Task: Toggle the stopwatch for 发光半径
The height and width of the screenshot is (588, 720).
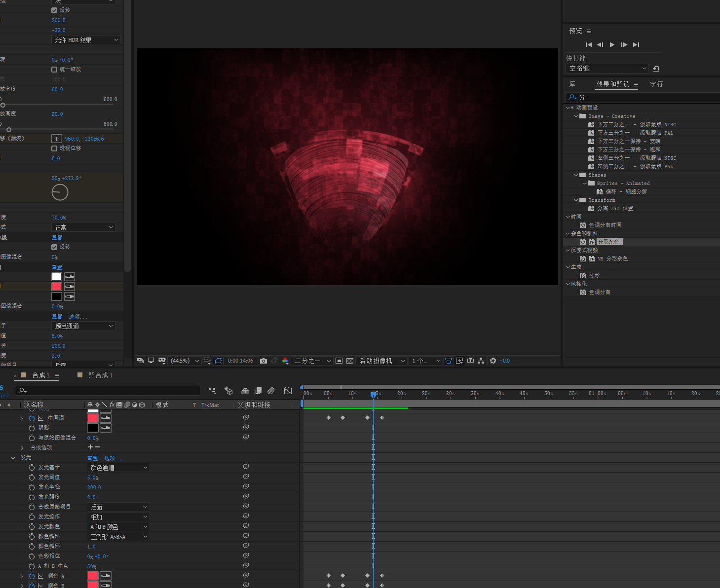Action: pos(32,487)
